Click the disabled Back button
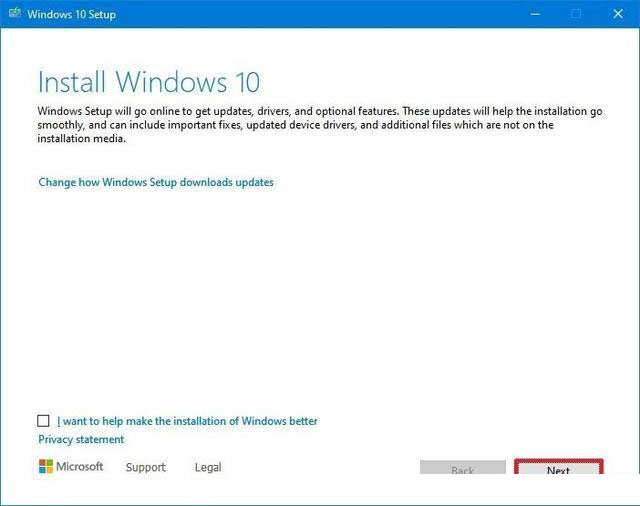 [x=462, y=470]
